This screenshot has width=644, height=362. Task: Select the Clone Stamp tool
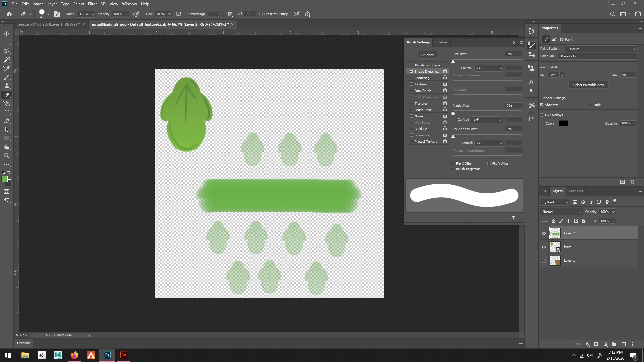click(x=7, y=86)
